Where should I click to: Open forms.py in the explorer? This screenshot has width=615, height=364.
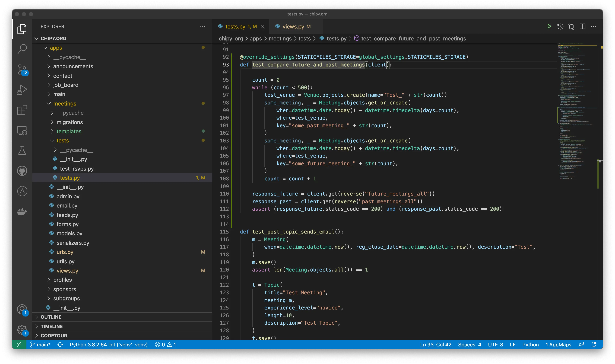tap(122, 224)
